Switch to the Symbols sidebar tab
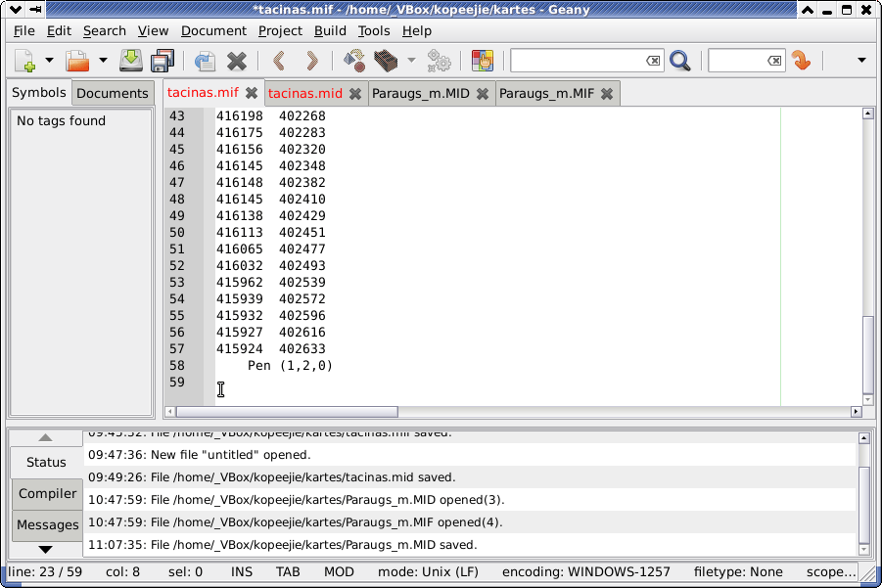This screenshot has height=588, width=882. [x=39, y=92]
